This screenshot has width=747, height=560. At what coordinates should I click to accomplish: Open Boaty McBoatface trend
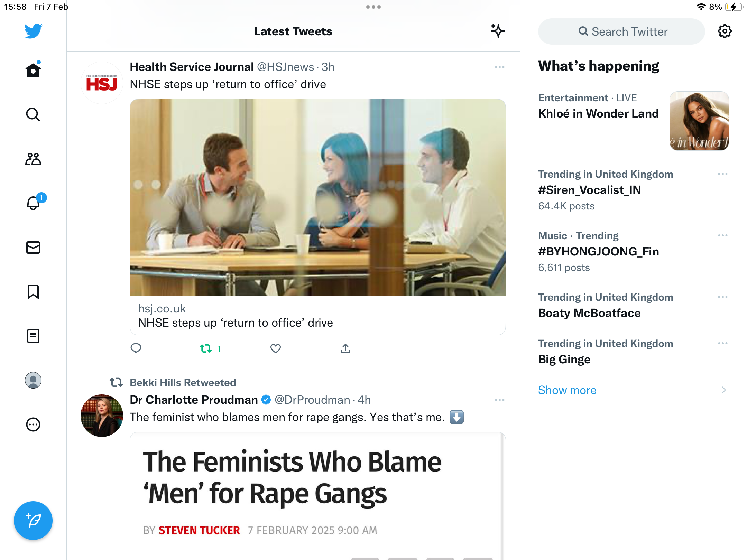point(589,313)
